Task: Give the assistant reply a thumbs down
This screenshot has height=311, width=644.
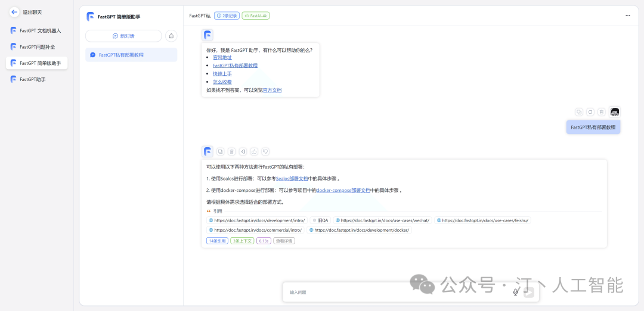Action: pyautogui.click(x=265, y=152)
